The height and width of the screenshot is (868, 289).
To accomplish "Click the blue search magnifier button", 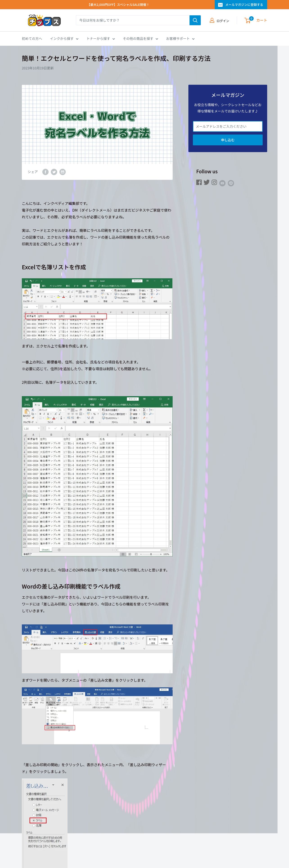I will (195, 20).
